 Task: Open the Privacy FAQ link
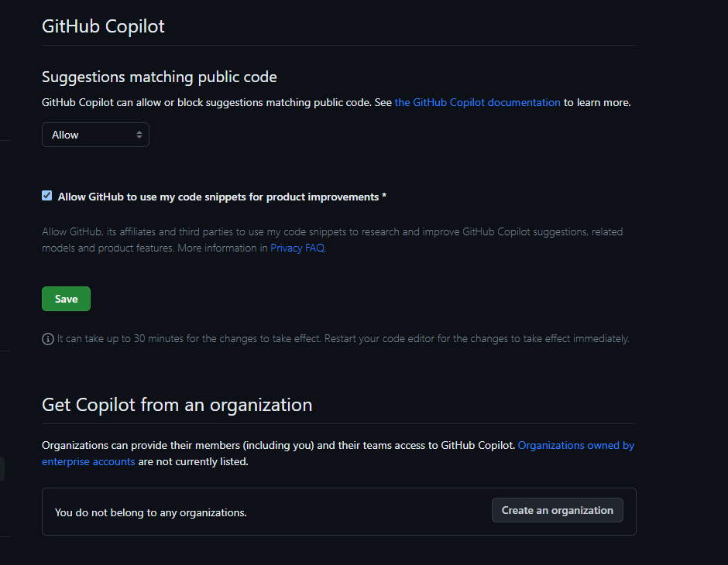pyautogui.click(x=297, y=248)
